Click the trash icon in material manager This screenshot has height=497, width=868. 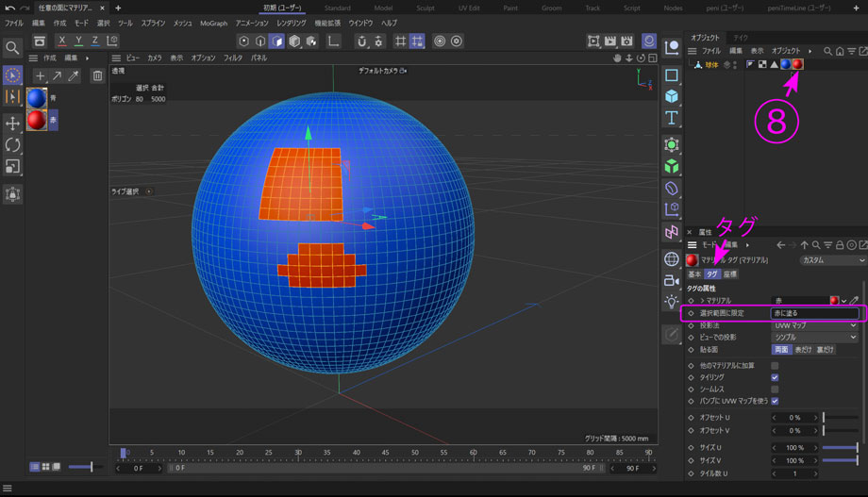pos(97,75)
